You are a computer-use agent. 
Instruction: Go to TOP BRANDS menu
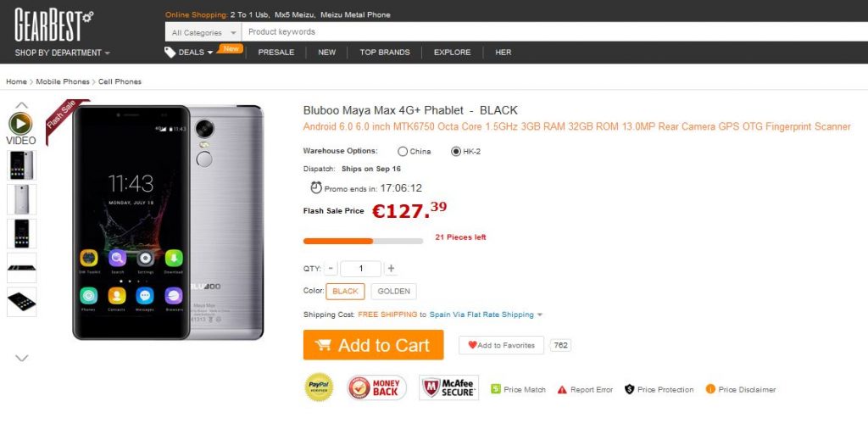point(384,53)
